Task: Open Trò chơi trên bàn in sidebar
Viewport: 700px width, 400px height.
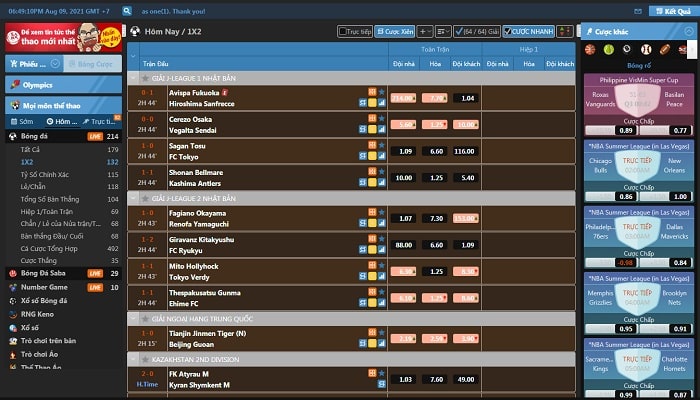Action: point(48,341)
